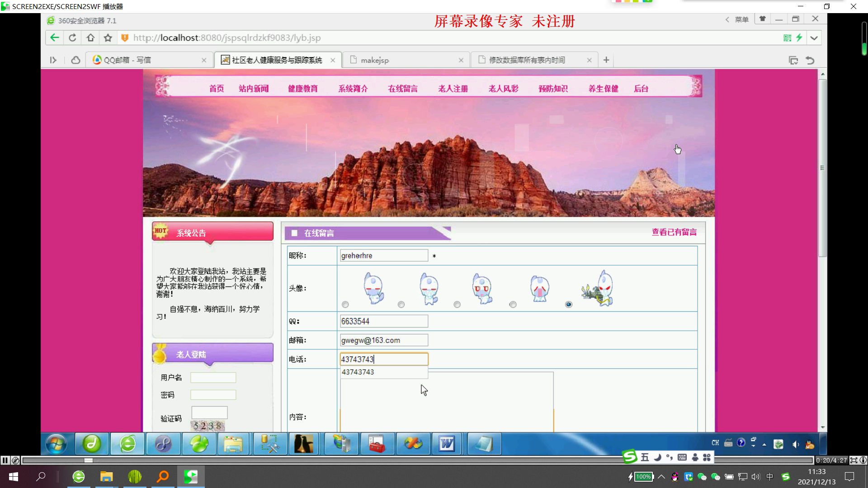
Task: Click the green lightning speed mode icon
Action: 799,38
